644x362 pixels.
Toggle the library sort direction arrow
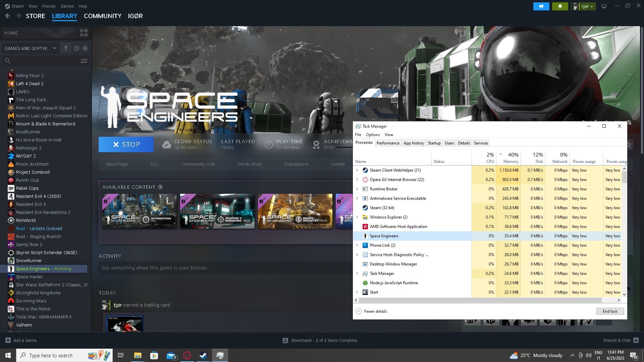click(66, 48)
